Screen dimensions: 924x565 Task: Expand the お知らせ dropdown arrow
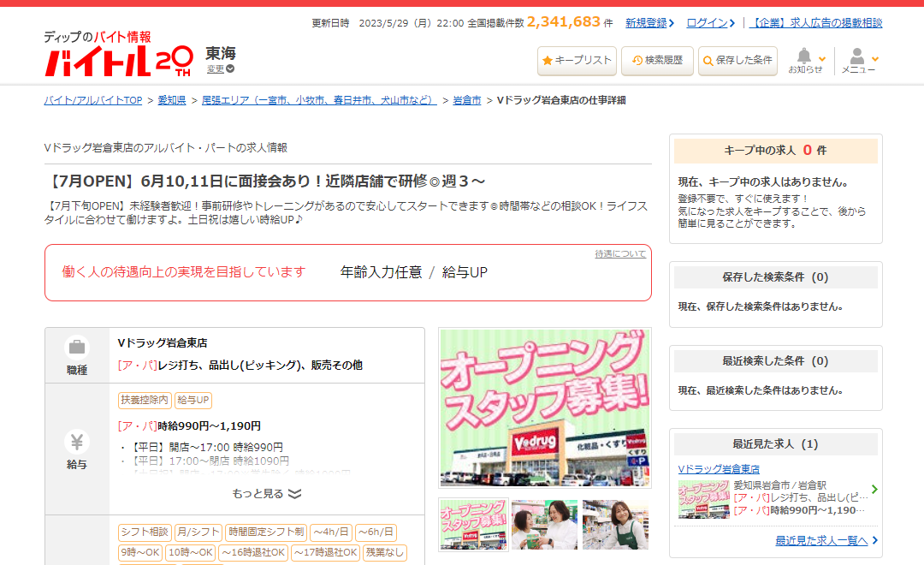click(x=822, y=59)
